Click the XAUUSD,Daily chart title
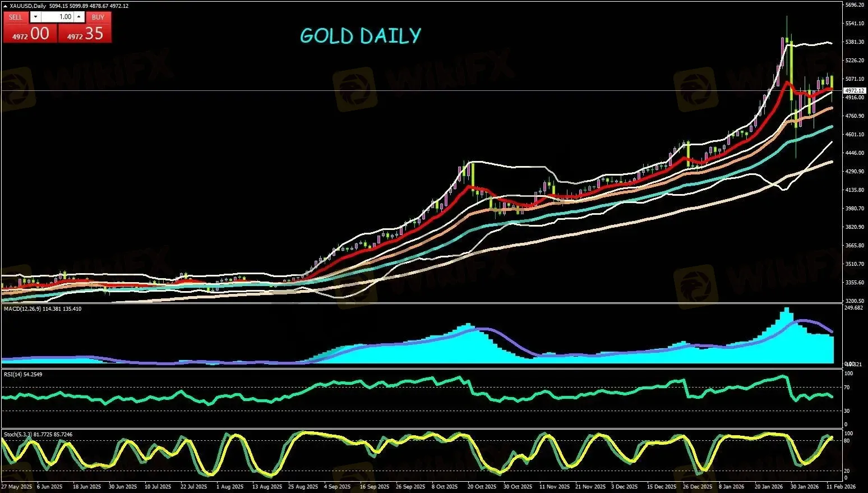Viewport: 868px width, 493px height. (29, 6)
